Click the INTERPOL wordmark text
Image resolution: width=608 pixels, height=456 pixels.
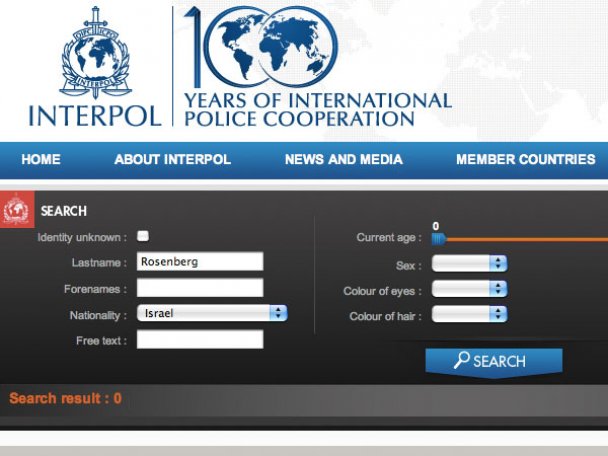point(94,114)
